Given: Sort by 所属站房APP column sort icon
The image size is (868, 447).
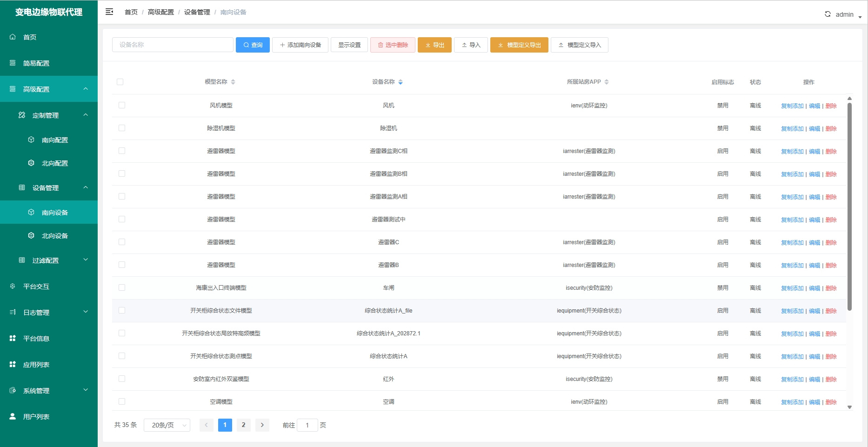Looking at the screenshot, I should [x=607, y=82].
